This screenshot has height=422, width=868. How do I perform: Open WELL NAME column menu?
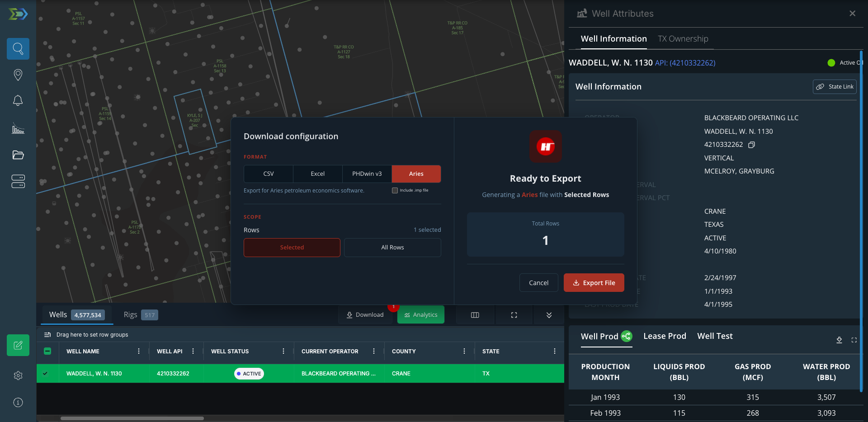(x=139, y=351)
